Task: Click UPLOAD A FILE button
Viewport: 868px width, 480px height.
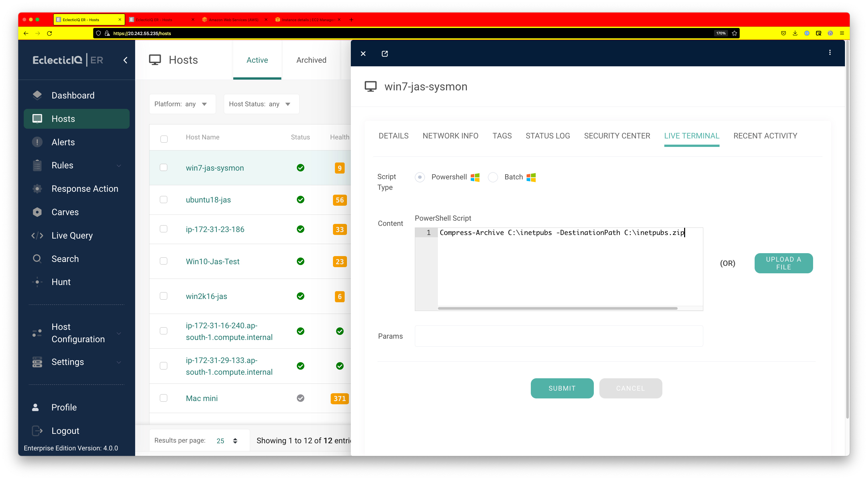Action: pos(783,263)
